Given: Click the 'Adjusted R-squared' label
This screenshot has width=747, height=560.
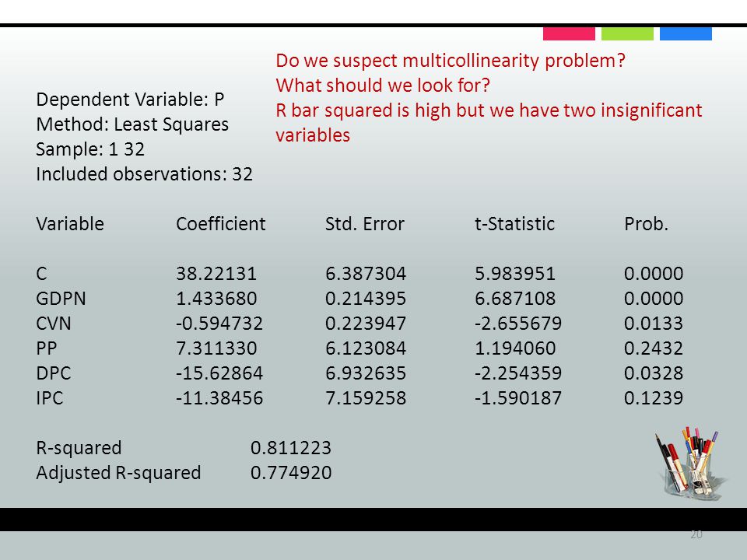Looking at the screenshot, I should (118, 473).
